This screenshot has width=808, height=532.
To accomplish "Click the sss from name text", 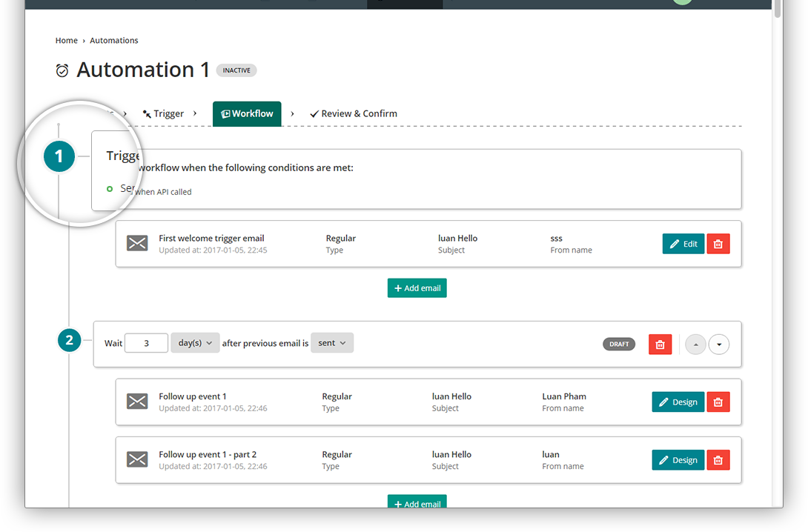I will (556, 238).
